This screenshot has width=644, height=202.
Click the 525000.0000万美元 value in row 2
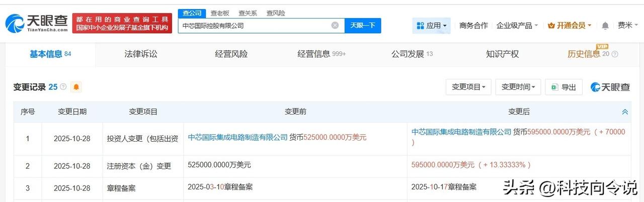click(x=219, y=165)
